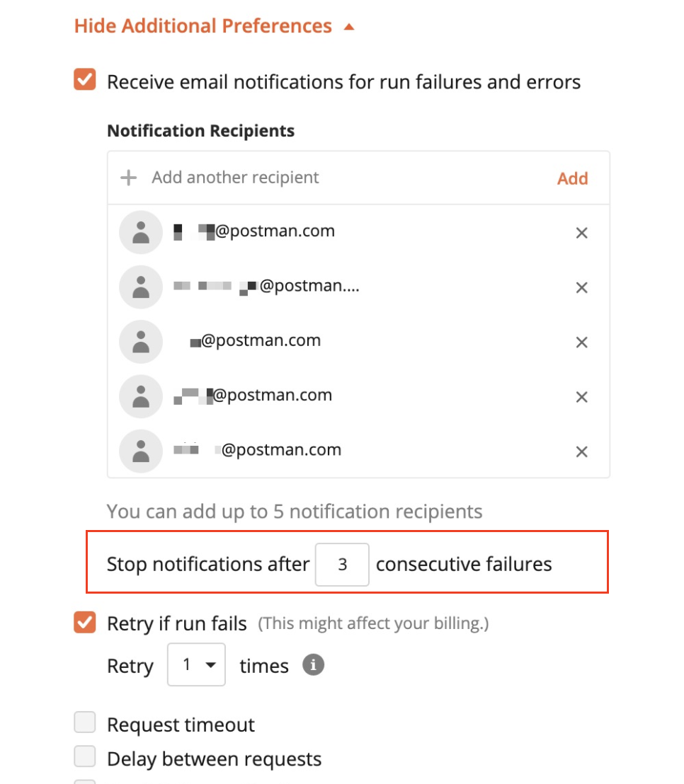Remove the last @postman.com recipient via X

[x=581, y=451]
